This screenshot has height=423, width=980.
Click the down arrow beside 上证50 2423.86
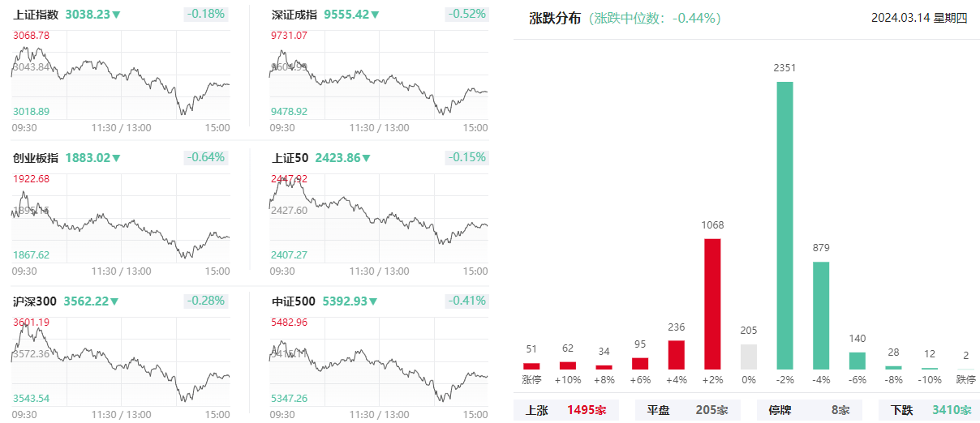coord(366,159)
